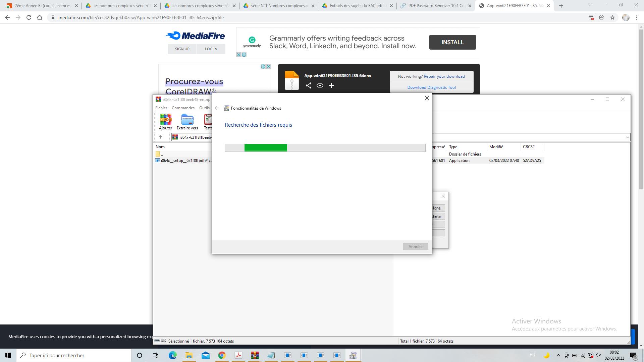Viewport: 644px width, 362px height.
Task: Open Microsoft Edge from taskbar
Action: pos(173,355)
